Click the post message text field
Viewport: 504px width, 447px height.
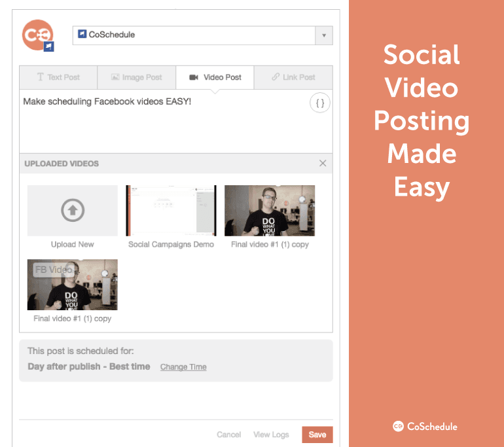[x=164, y=124]
